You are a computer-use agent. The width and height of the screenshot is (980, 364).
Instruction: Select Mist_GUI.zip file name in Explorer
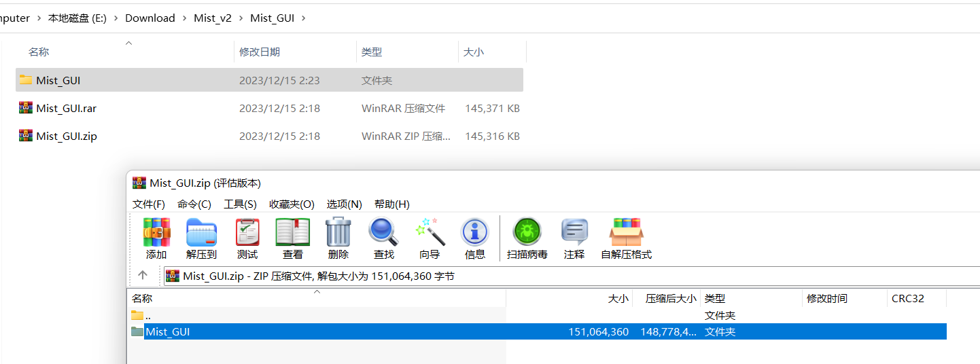pyautogui.click(x=67, y=136)
